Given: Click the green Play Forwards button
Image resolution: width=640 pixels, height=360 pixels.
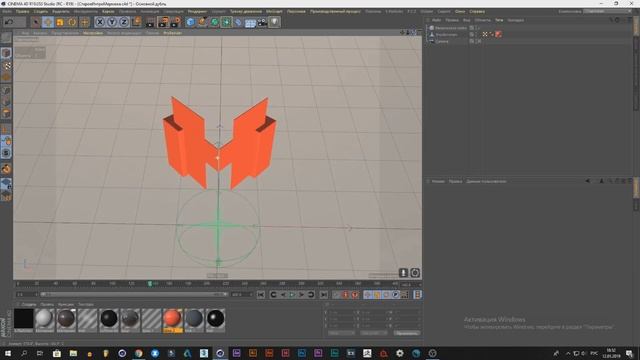Looking at the screenshot, I should (292, 295).
